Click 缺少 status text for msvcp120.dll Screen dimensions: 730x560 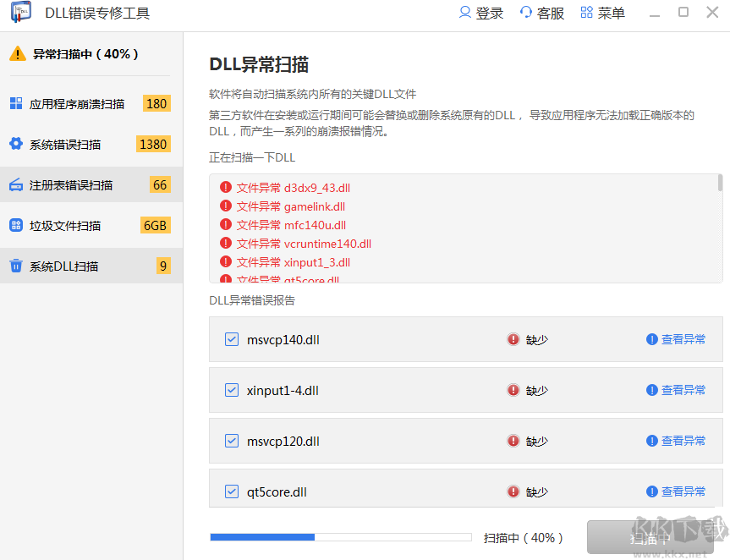537,441
